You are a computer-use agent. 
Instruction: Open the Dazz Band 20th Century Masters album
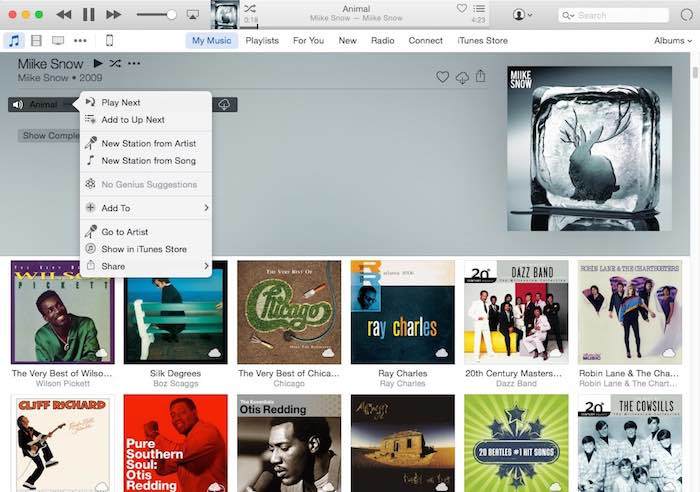click(x=516, y=312)
